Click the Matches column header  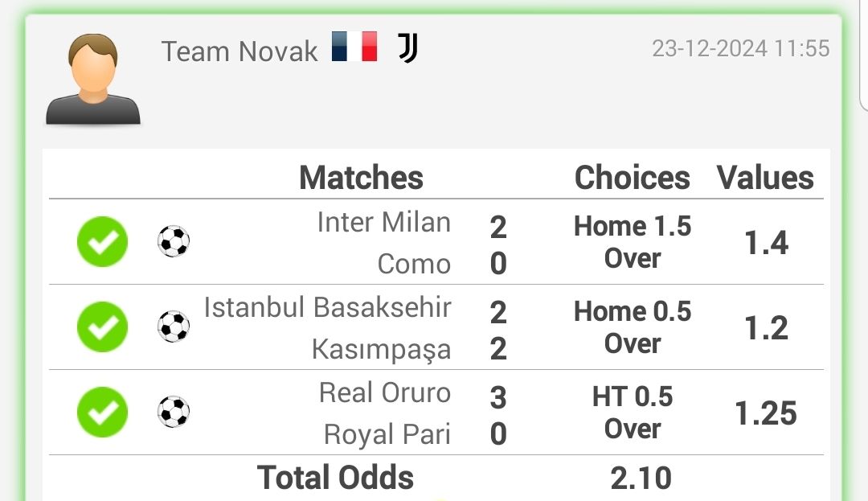tap(361, 178)
